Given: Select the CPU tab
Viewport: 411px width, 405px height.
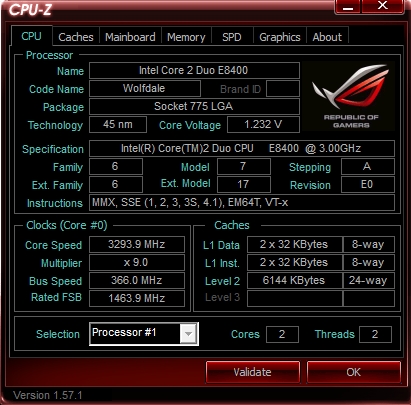Looking at the screenshot, I should 31,36.
